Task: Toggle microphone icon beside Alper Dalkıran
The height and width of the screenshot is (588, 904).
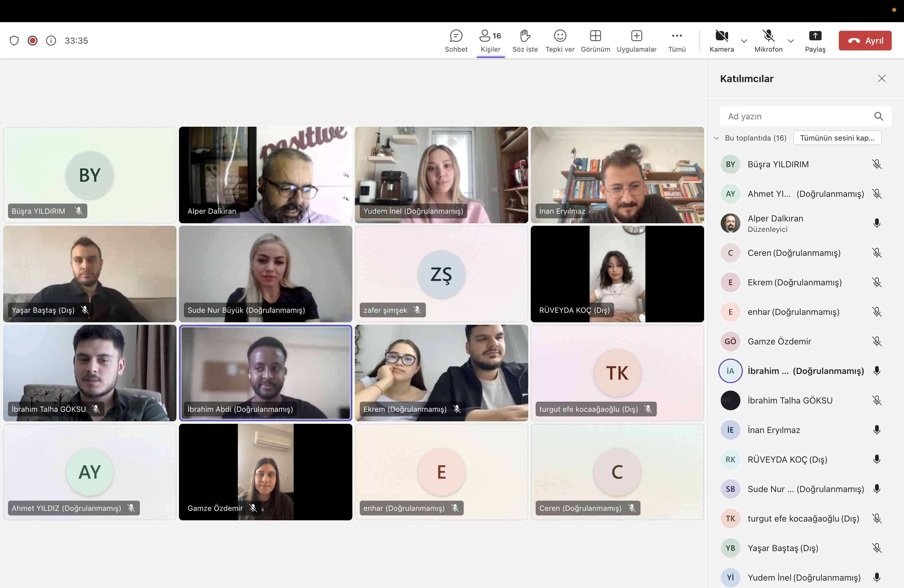Action: [x=876, y=223]
